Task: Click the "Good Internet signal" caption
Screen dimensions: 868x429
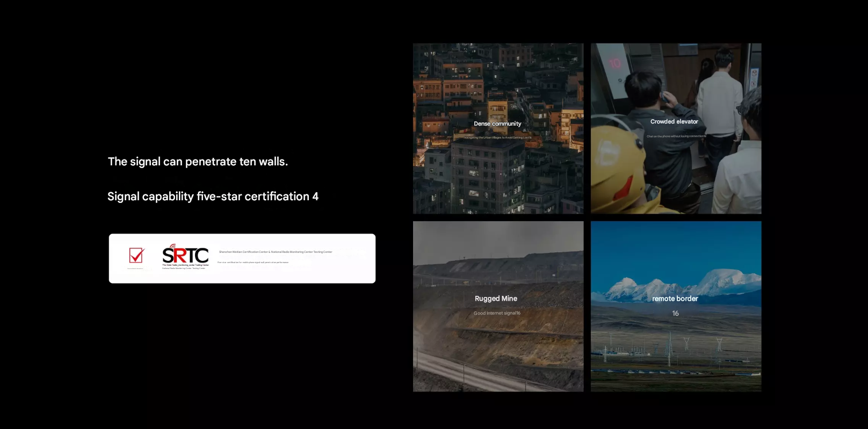Action: point(497,313)
